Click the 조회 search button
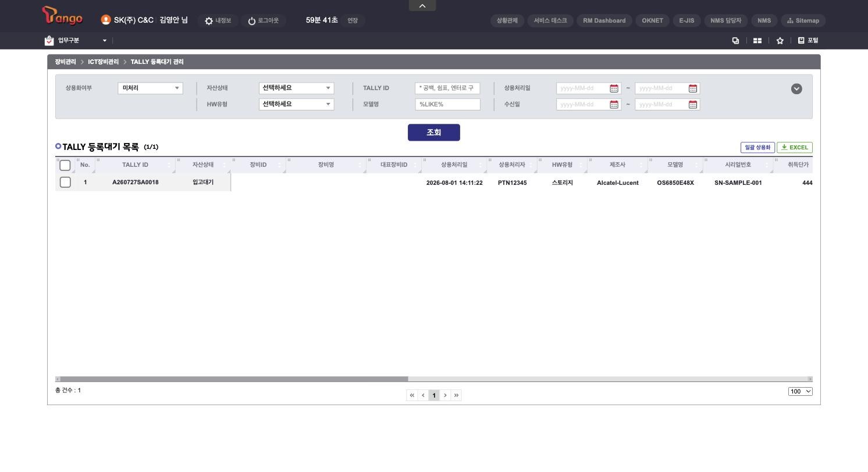This screenshot has width=868, height=472. pyautogui.click(x=434, y=133)
